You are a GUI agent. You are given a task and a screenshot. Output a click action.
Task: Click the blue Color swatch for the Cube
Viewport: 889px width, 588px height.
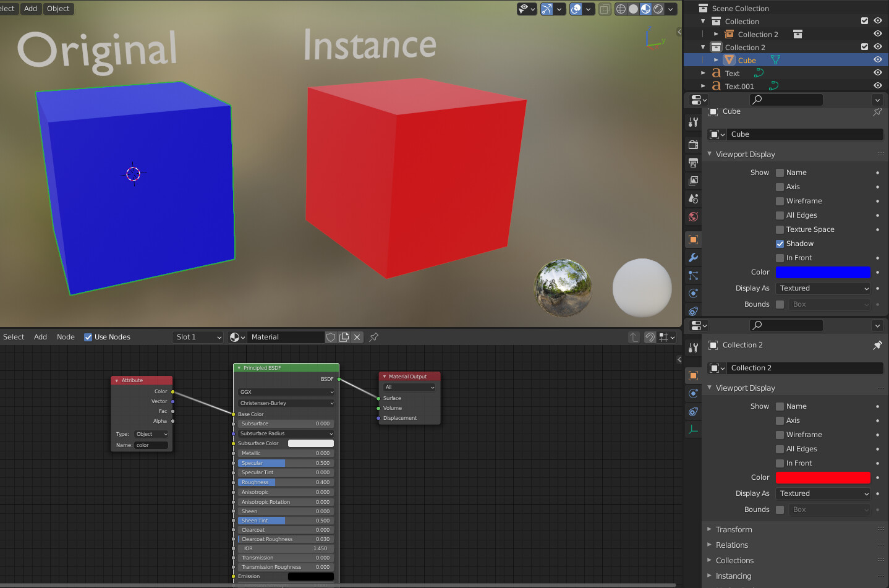point(822,272)
